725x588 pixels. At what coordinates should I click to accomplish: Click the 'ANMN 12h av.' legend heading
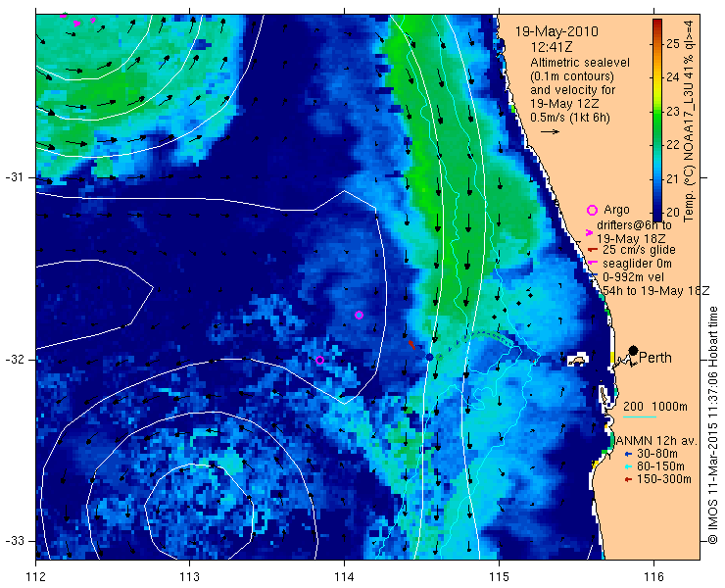657,440
